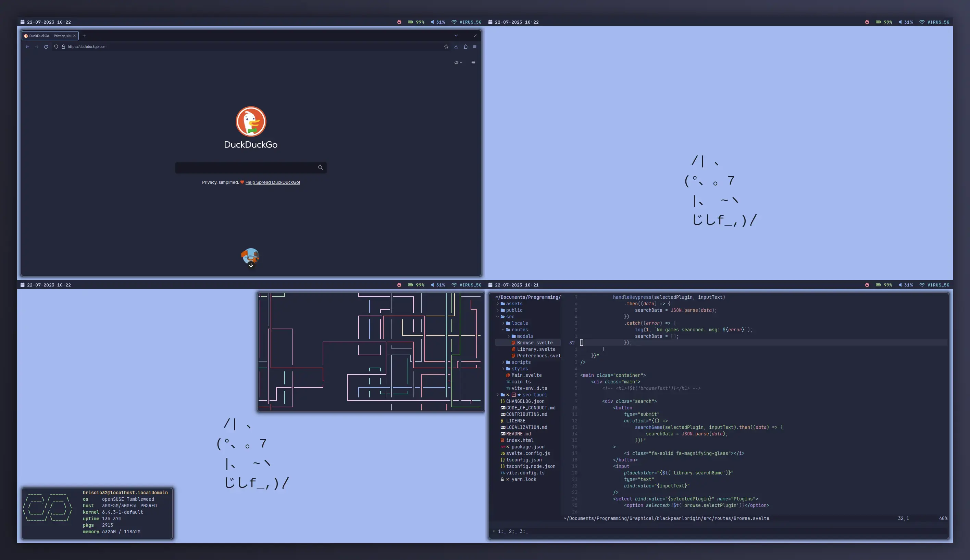Switch to tmux window 1:_

(x=502, y=532)
